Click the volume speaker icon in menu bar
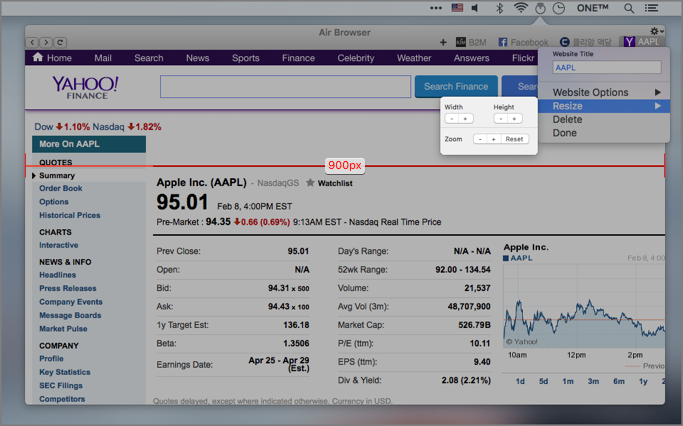Screen dimensions: 683x426 tap(475, 8)
